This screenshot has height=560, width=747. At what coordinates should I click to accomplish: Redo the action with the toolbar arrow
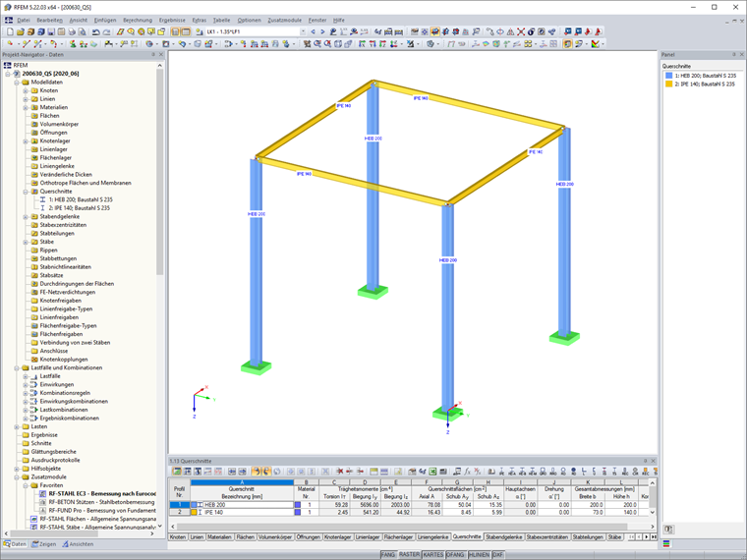pos(106,31)
